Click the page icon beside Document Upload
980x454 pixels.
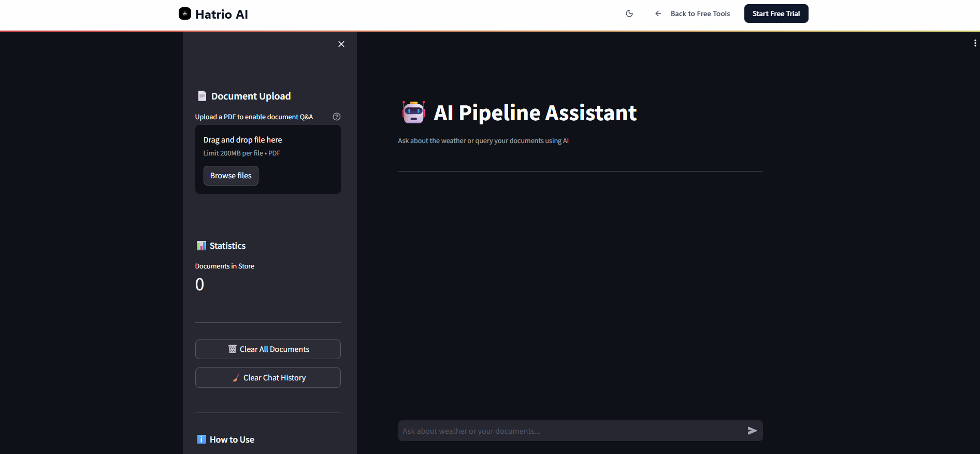pyautogui.click(x=202, y=96)
